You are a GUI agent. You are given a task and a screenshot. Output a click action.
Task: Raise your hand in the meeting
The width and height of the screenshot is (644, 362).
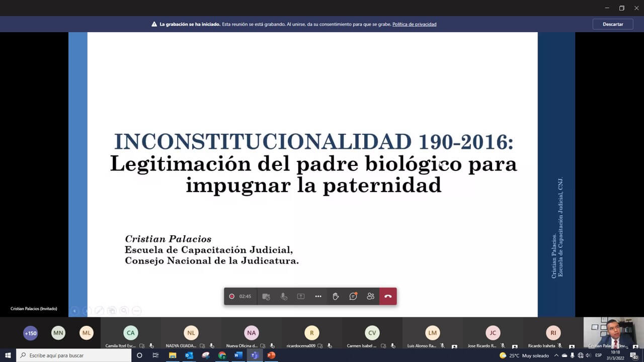[336, 297]
